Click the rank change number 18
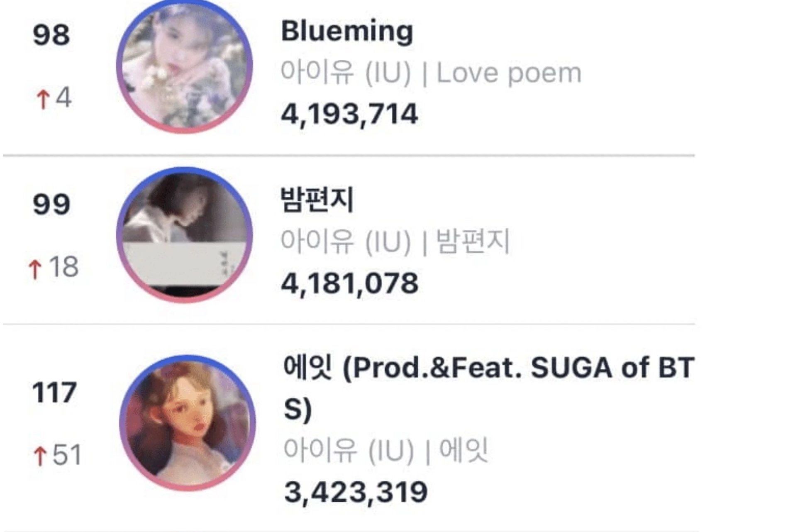This screenshot has width=800, height=532. point(63,266)
